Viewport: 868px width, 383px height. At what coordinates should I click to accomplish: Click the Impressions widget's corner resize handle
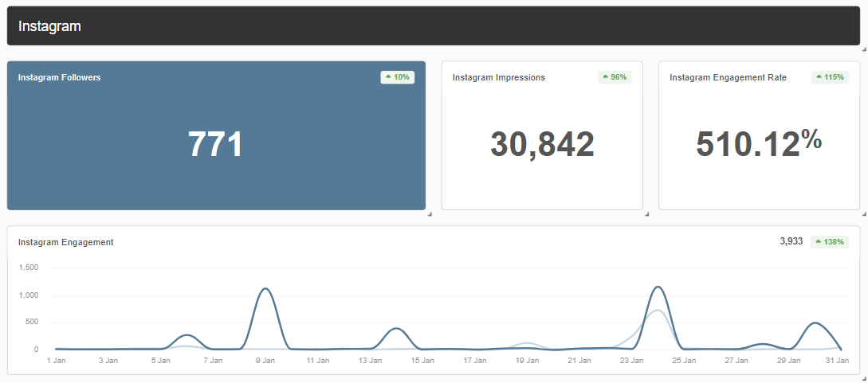tap(646, 213)
